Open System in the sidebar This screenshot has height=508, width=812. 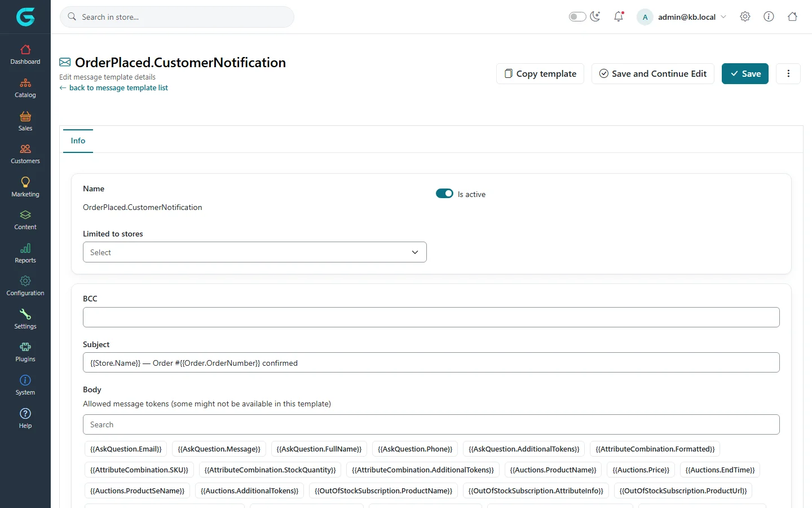25,386
